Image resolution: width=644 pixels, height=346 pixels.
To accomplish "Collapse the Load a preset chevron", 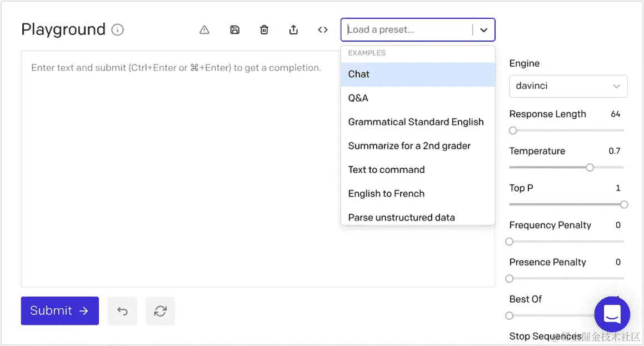I will click(x=483, y=30).
